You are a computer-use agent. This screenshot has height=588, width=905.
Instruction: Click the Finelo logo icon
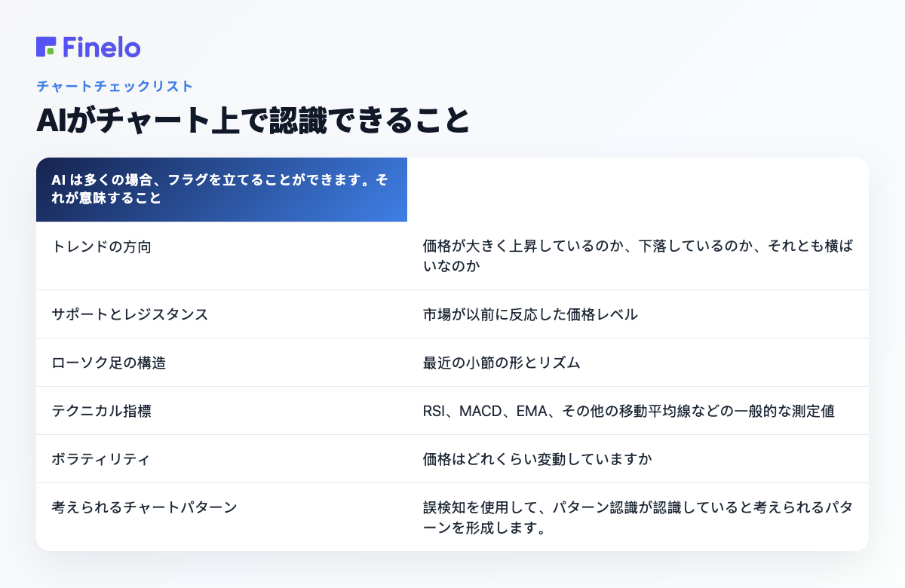(x=45, y=47)
